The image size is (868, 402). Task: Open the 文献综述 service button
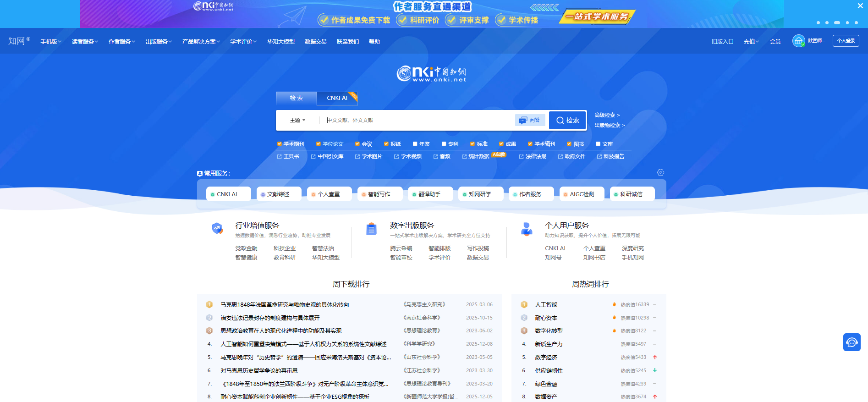click(x=279, y=194)
